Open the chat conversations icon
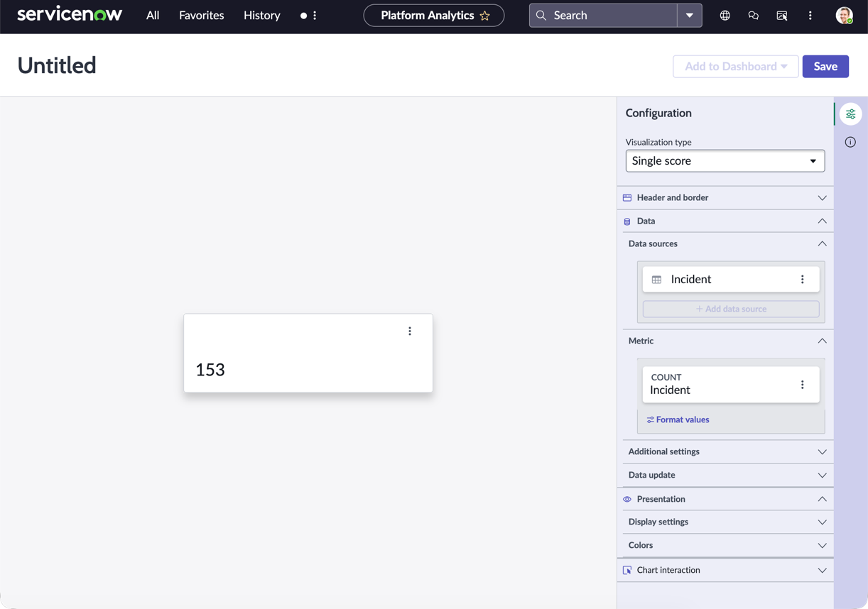868x609 pixels. tap(754, 15)
